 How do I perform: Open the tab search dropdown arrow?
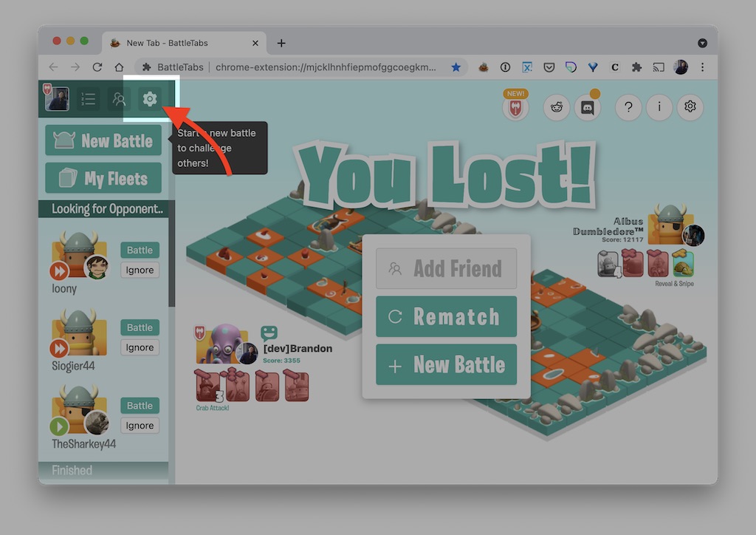click(703, 44)
